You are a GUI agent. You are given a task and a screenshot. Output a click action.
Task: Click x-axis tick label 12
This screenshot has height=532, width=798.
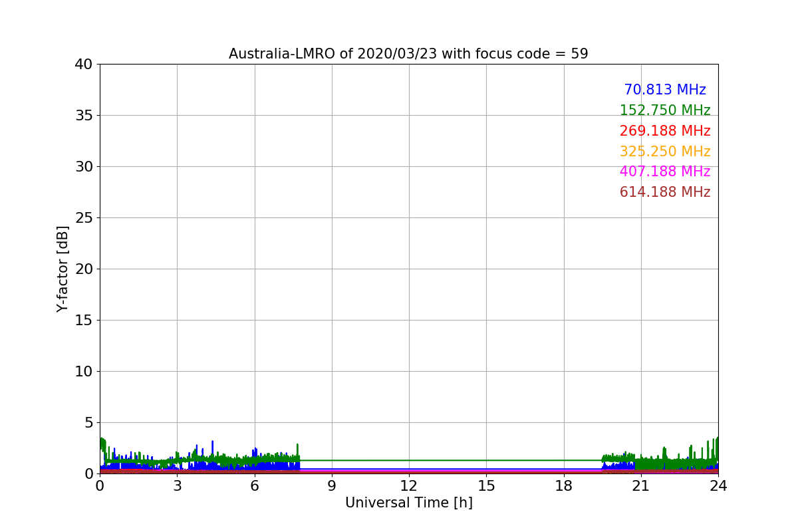(409, 486)
